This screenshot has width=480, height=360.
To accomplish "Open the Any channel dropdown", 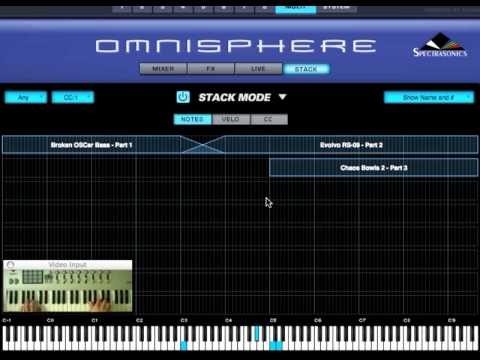I will 26,97.
